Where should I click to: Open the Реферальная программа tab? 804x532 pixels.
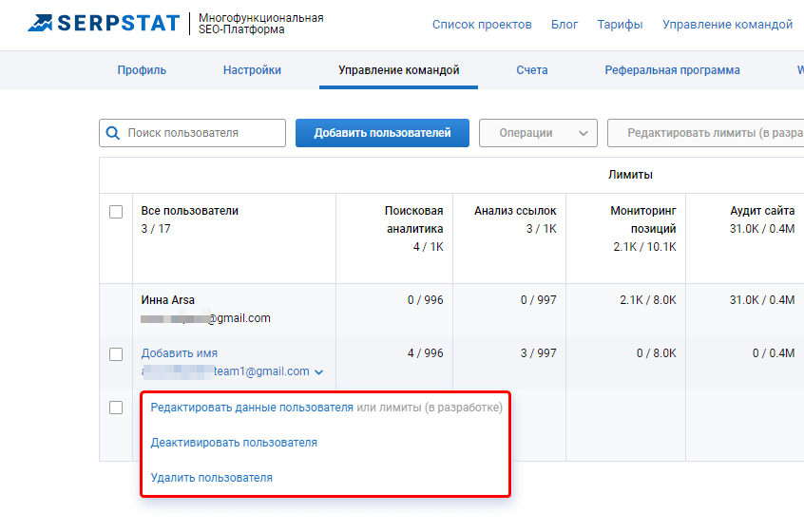click(x=672, y=70)
